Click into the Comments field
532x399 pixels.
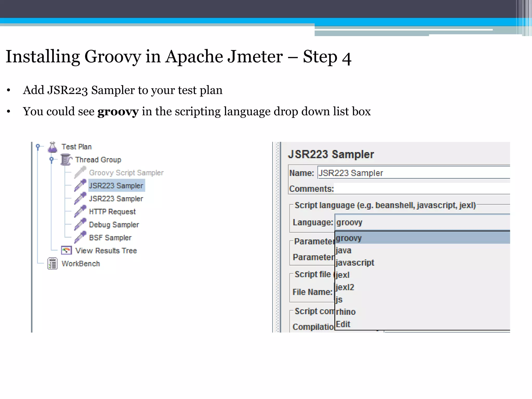click(422, 189)
